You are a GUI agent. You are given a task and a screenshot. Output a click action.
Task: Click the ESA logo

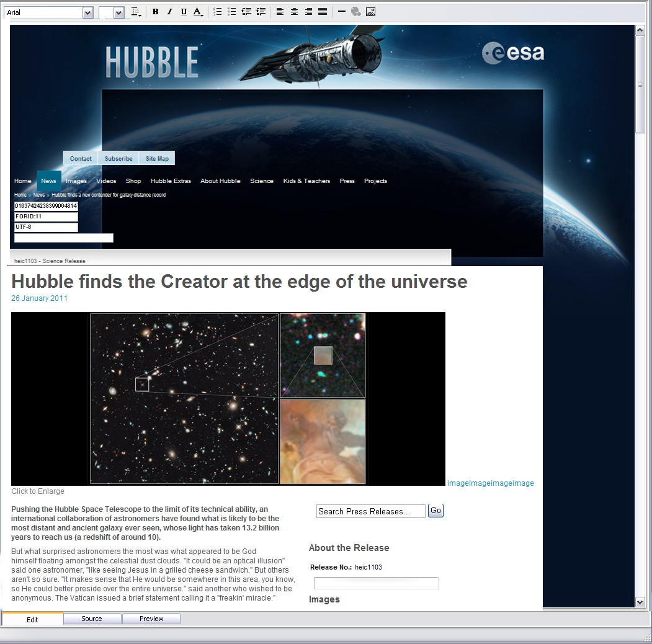(x=513, y=53)
